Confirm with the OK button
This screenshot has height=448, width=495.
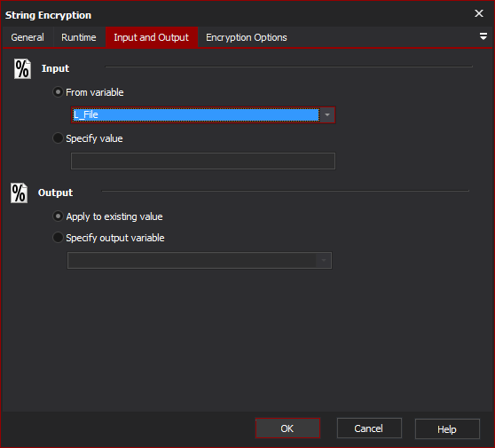287,428
